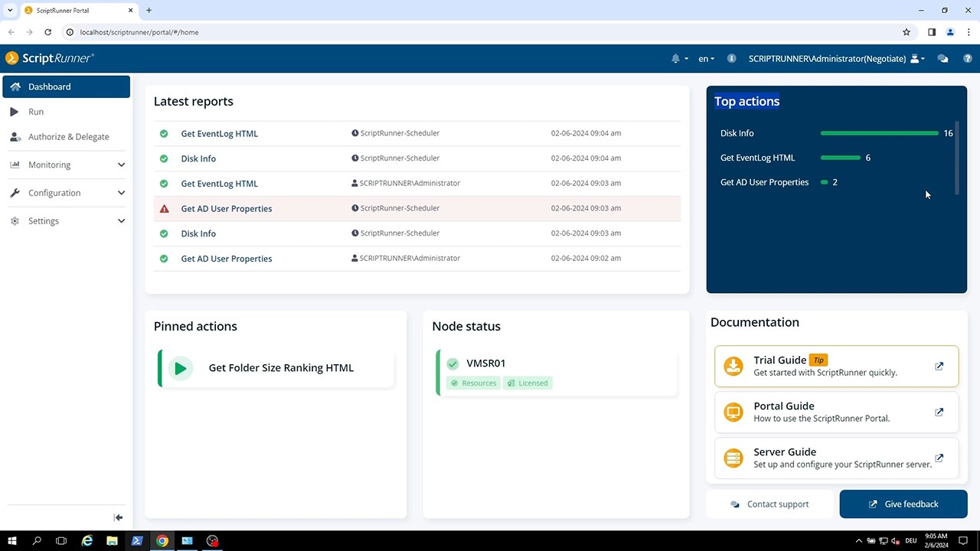Click the Get AD User Properties bar in Top actions
Image resolution: width=980 pixels, height=551 pixels.
[825, 182]
